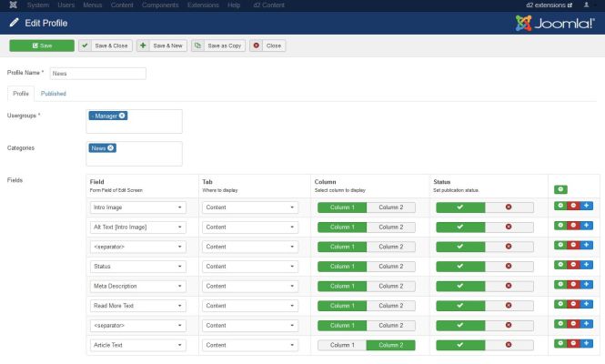Select the Profile tab
This screenshot has height=364, width=605.
tap(21, 94)
